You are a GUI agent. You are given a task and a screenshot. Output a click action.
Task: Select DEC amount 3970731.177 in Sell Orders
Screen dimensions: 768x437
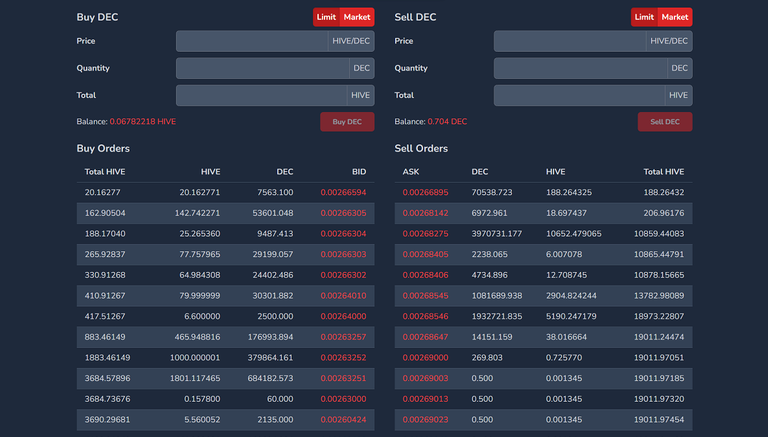497,234
